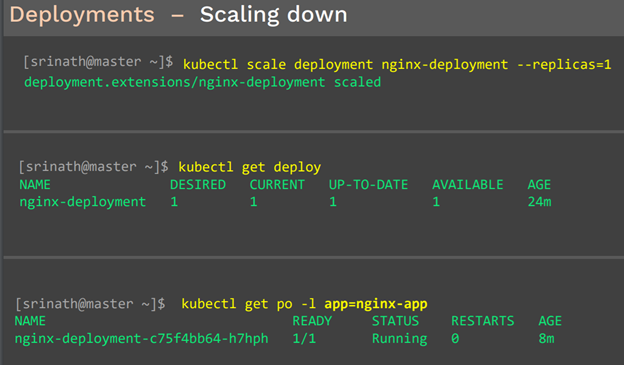This screenshot has height=365, width=624.
Task: Click the AVAILABLE column header
Action: coord(468,185)
